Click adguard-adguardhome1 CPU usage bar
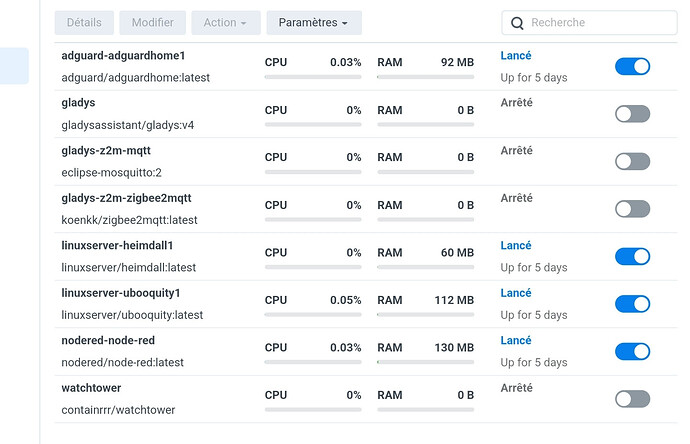 313,77
